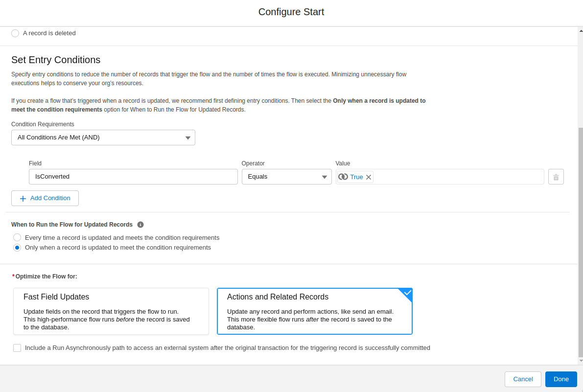Pick the Actions and Related Records card
The width and height of the screenshot is (583, 392).
tap(314, 311)
